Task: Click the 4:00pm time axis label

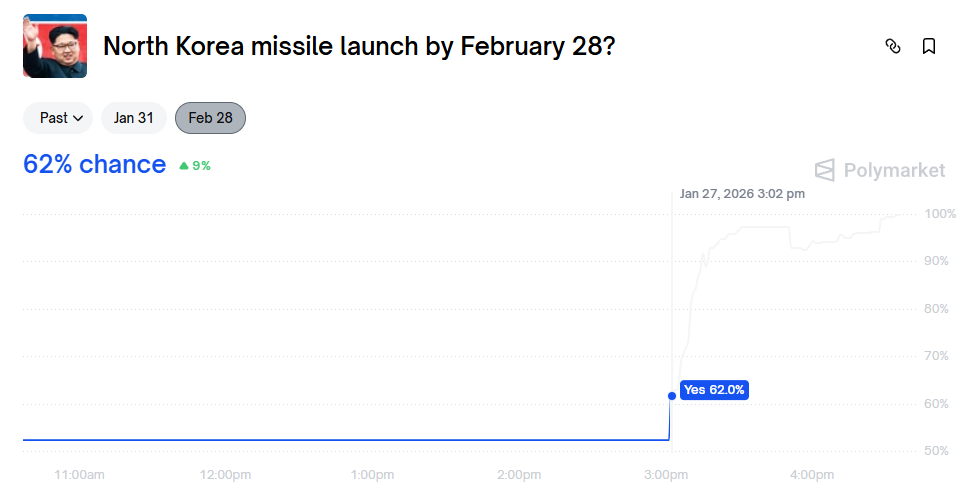Action: pos(812,474)
